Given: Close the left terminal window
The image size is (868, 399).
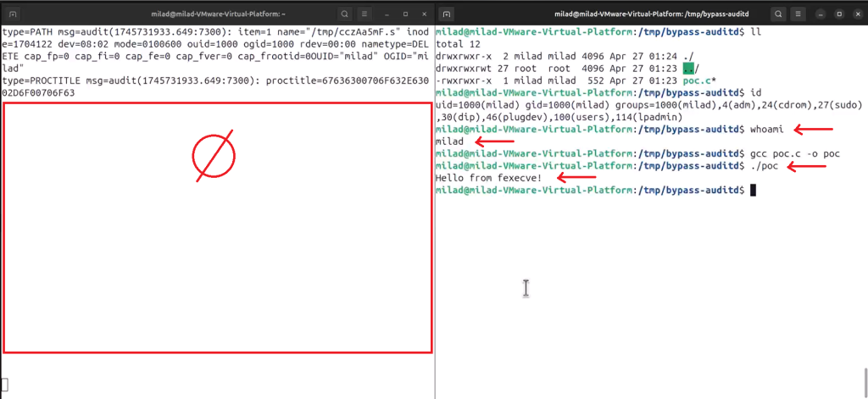Looking at the screenshot, I should point(424,14).
